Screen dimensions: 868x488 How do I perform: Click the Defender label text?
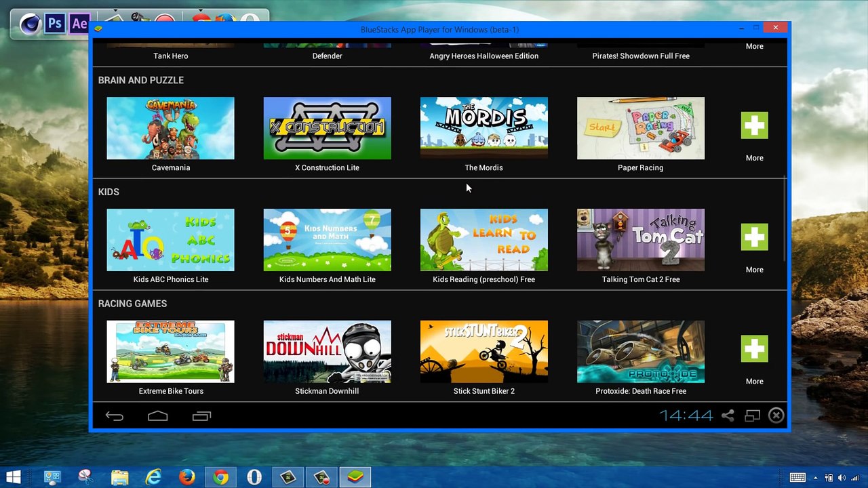click(x=327, y=56)
